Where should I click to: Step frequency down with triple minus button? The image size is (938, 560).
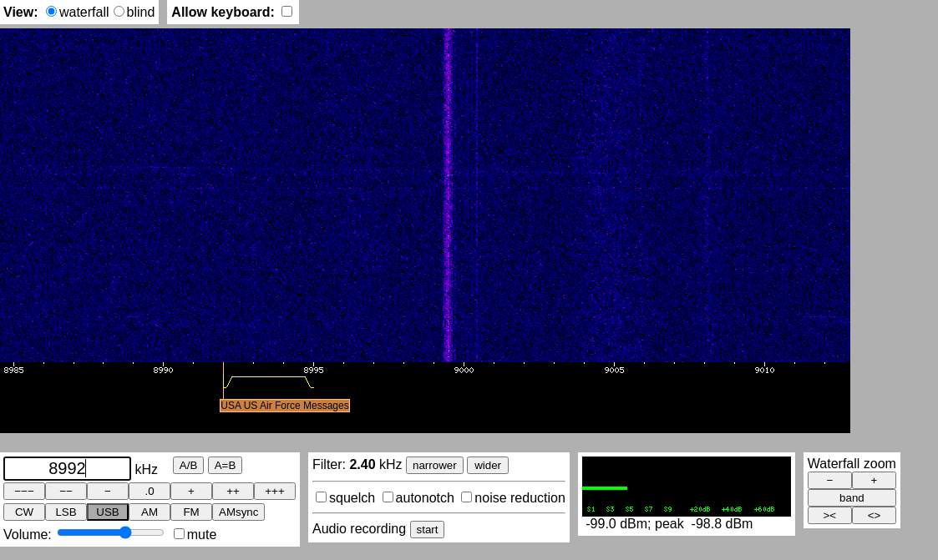[x=24, y=492]
